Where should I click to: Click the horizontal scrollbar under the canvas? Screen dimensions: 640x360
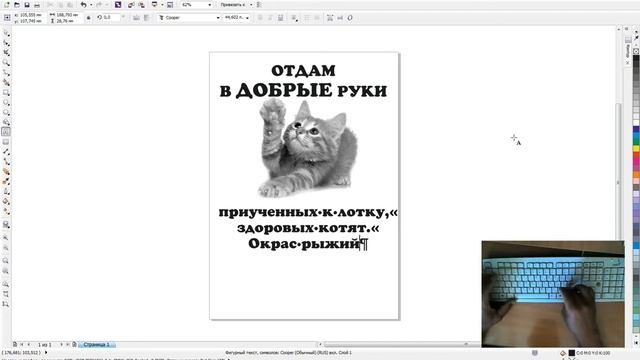[402, 345]
